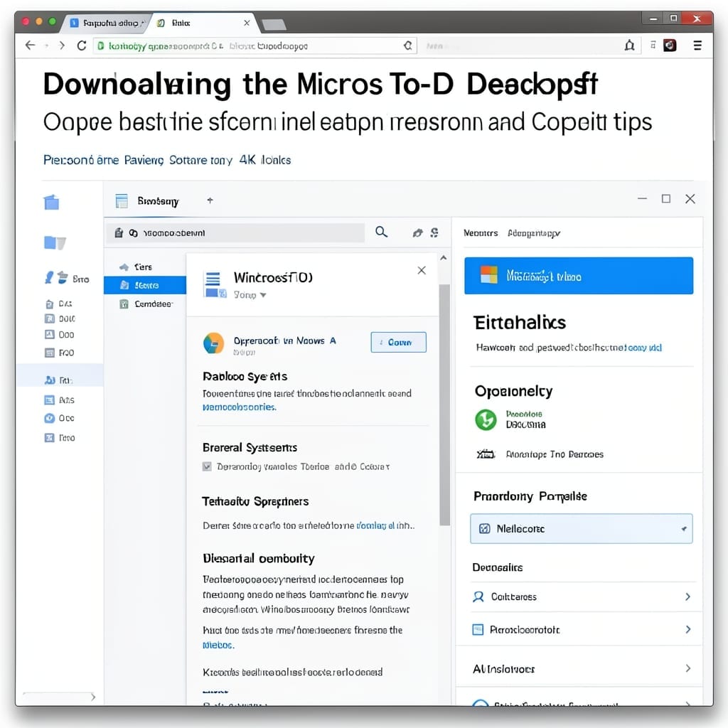Add a new app tab with the plus
Screen dimensions: 728x728
210,200
